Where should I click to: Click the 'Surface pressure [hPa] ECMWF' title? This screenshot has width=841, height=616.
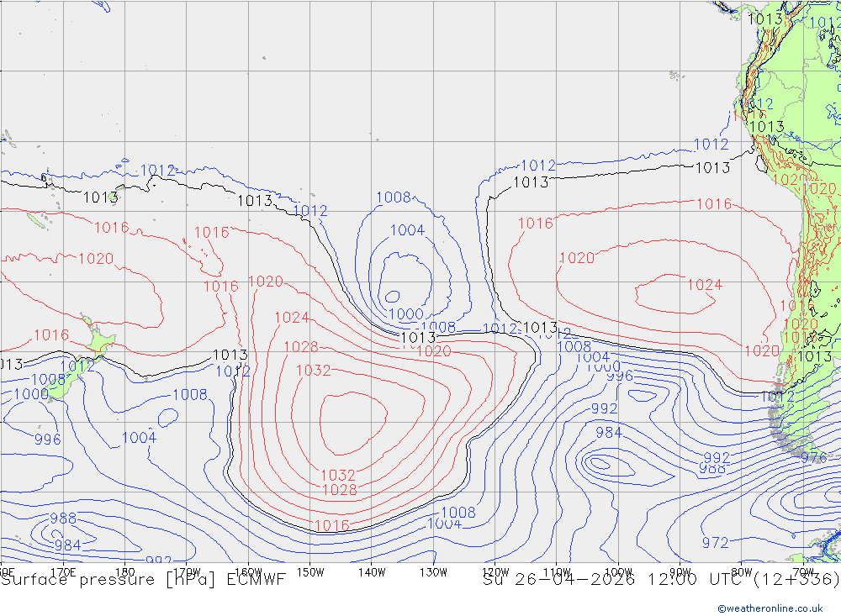[x=143, y=580]
